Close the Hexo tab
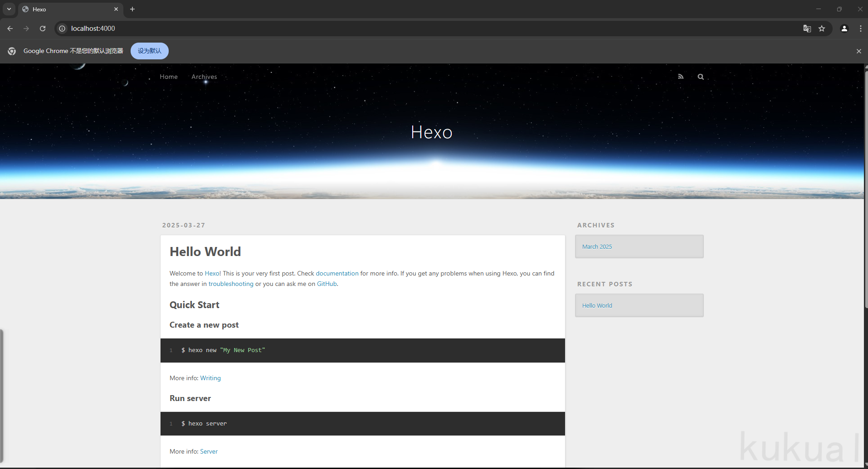Screen dimensions: 868x469 [x=116, y=9]
